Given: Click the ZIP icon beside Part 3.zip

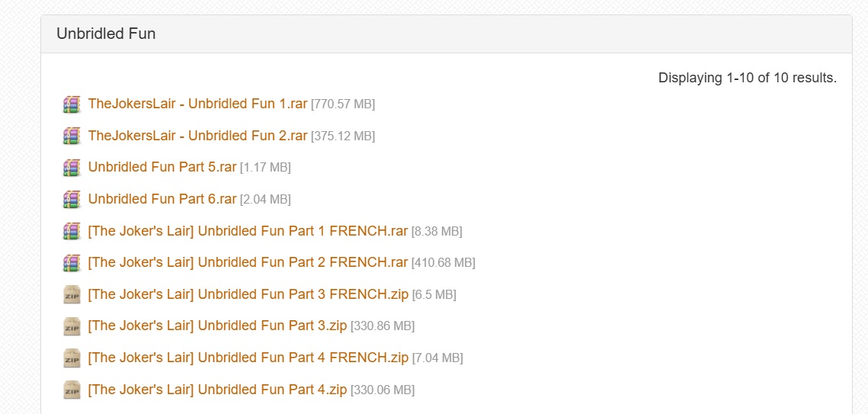Looking at the screenshot, I should [x=72, y=326].
